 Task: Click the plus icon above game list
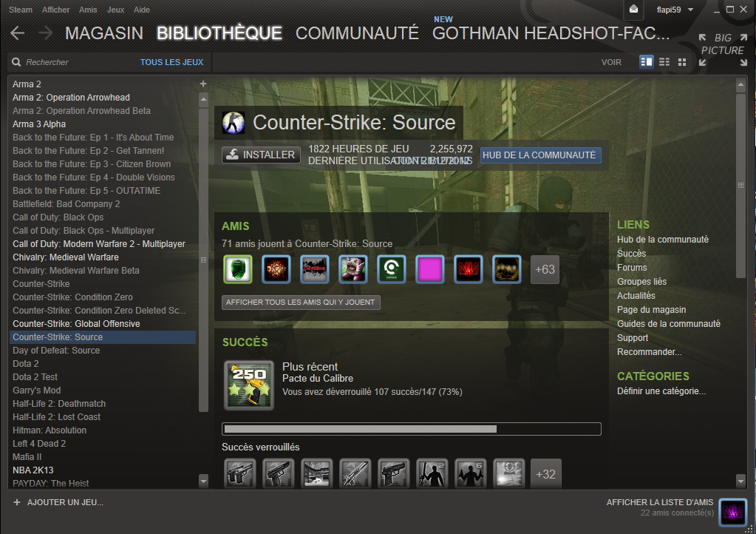coord(203,84)
